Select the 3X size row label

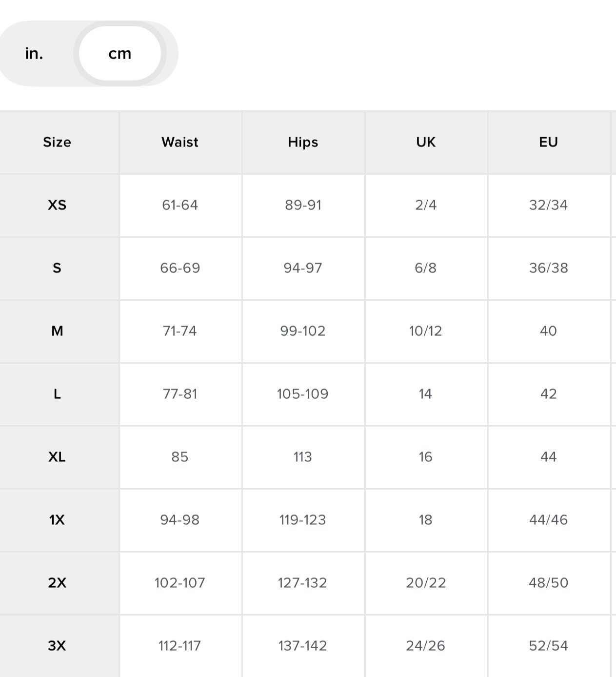pyautogui.click(x=57, y=646)
